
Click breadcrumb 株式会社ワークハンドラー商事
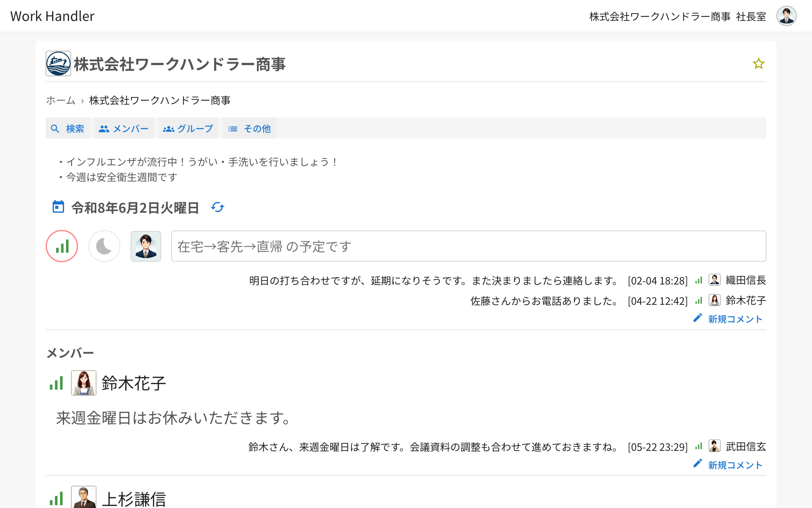(x=160, y=100)
